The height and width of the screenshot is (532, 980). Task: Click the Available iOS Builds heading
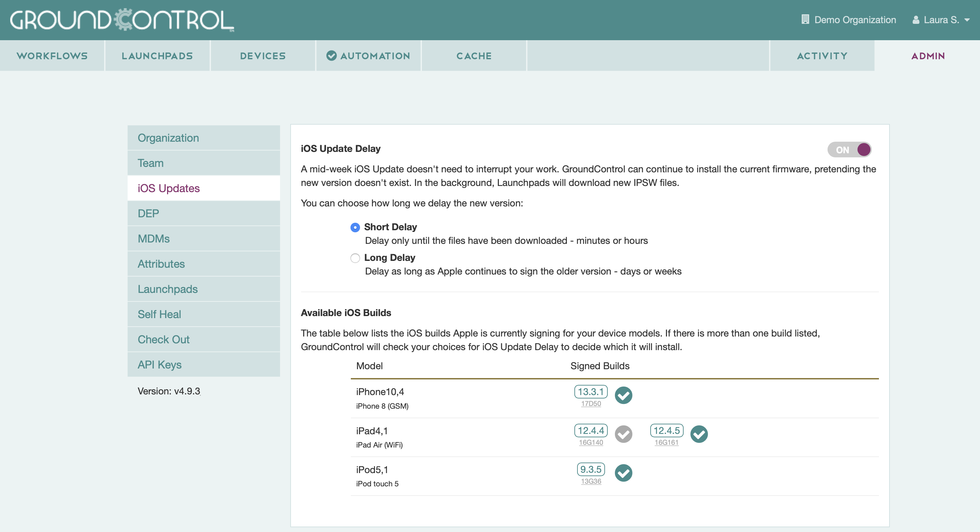[346, 313]
